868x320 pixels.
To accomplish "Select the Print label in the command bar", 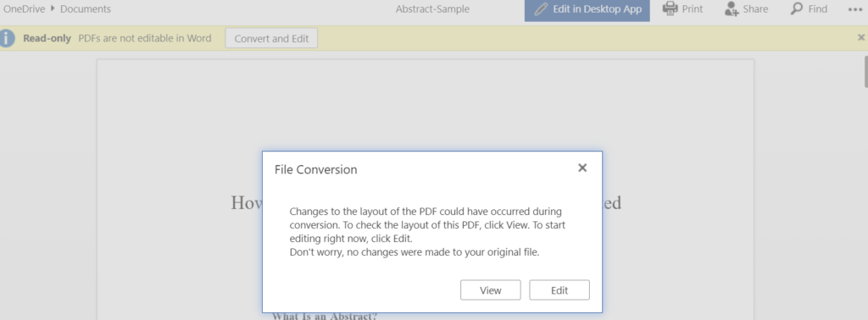I will pyautogui.click(x=693, y=8).
